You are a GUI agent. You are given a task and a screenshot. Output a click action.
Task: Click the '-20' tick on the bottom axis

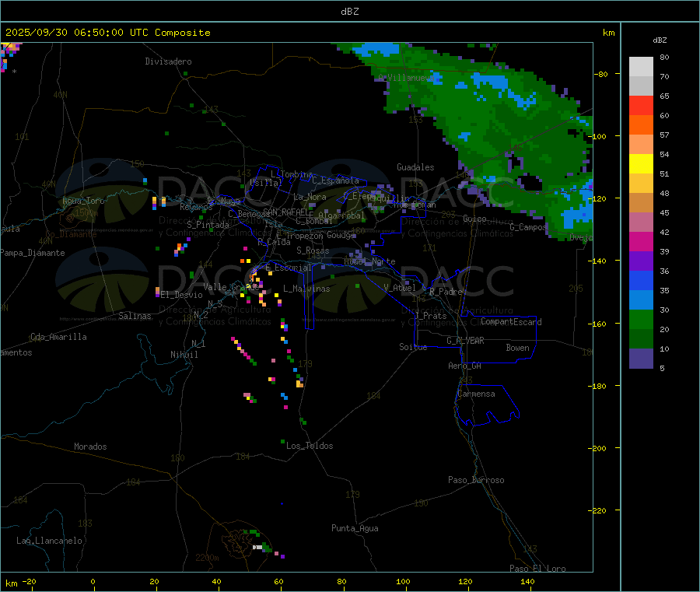coord(29,582)
